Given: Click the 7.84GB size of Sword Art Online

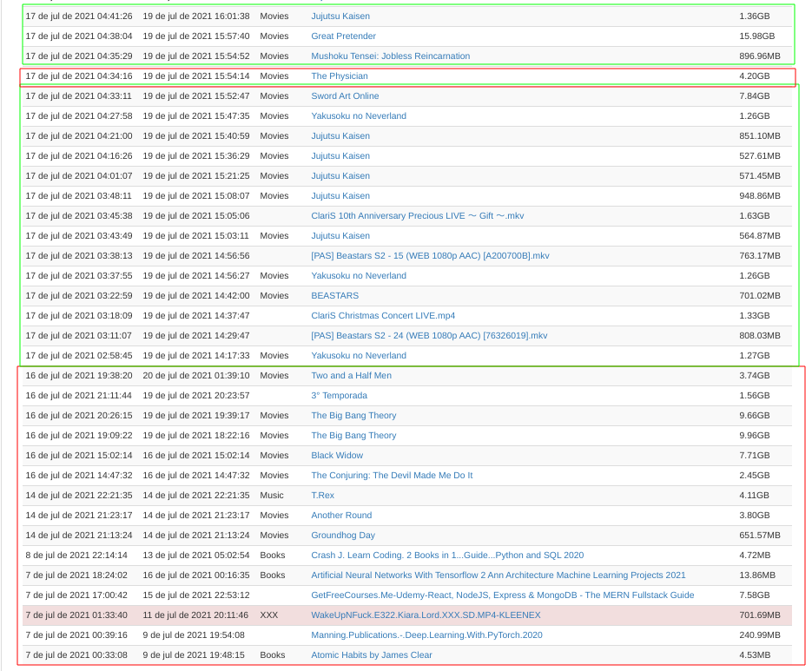Looking at the screenshot, I should point(755,95).
